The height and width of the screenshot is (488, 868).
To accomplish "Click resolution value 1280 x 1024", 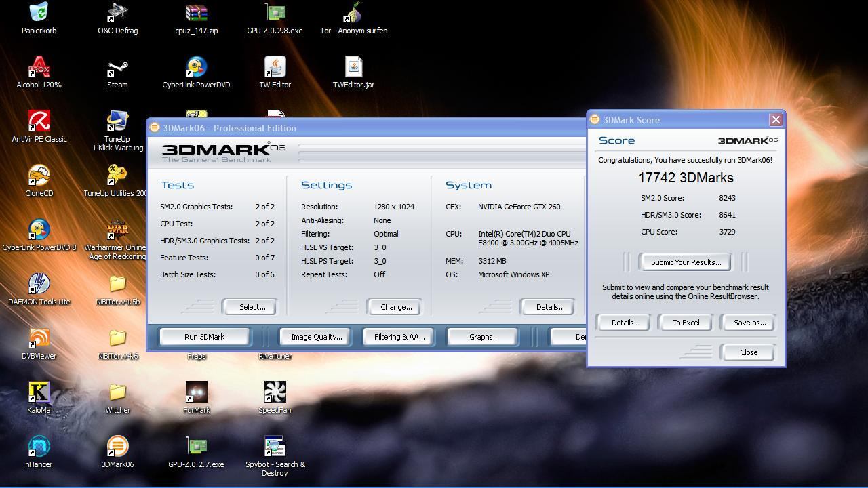I will (394, 207).
